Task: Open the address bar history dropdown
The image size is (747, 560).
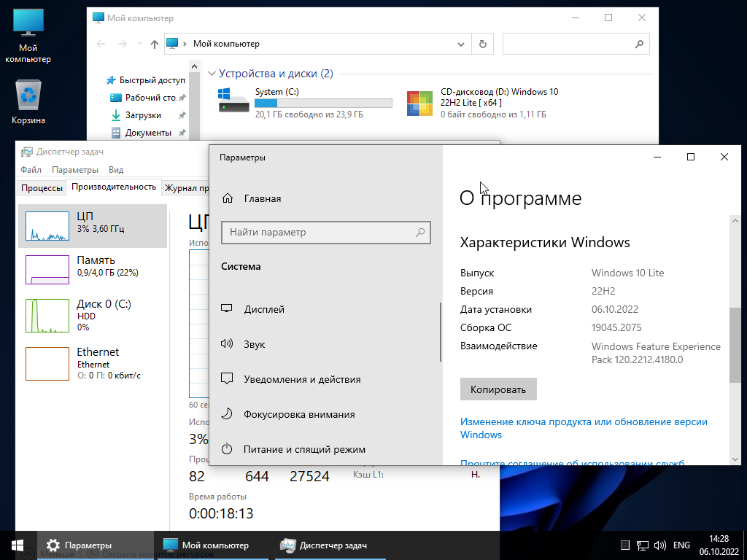Action: pyautogui.click(x=461, y=44)
